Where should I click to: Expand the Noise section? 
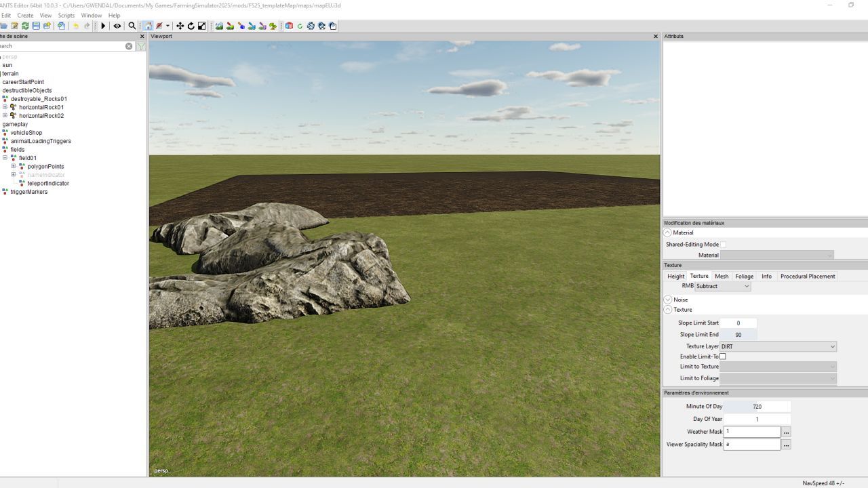[668, 300]
